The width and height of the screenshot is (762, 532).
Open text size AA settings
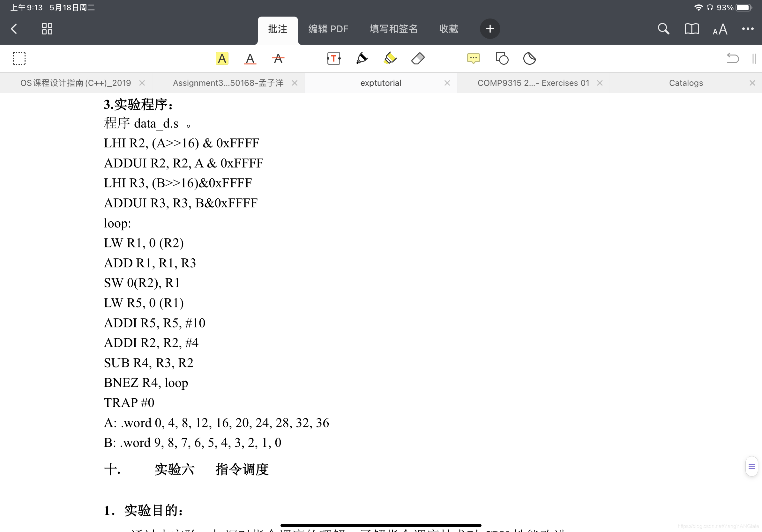point(720,29)
